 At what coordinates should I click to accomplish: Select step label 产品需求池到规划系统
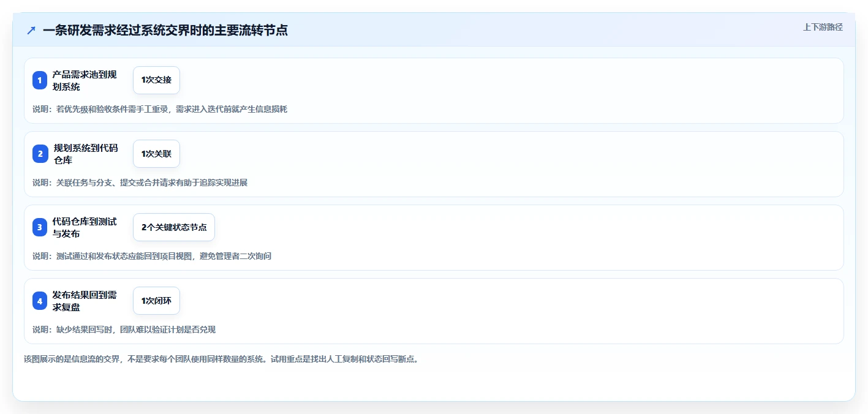click(x=85, y=80)
